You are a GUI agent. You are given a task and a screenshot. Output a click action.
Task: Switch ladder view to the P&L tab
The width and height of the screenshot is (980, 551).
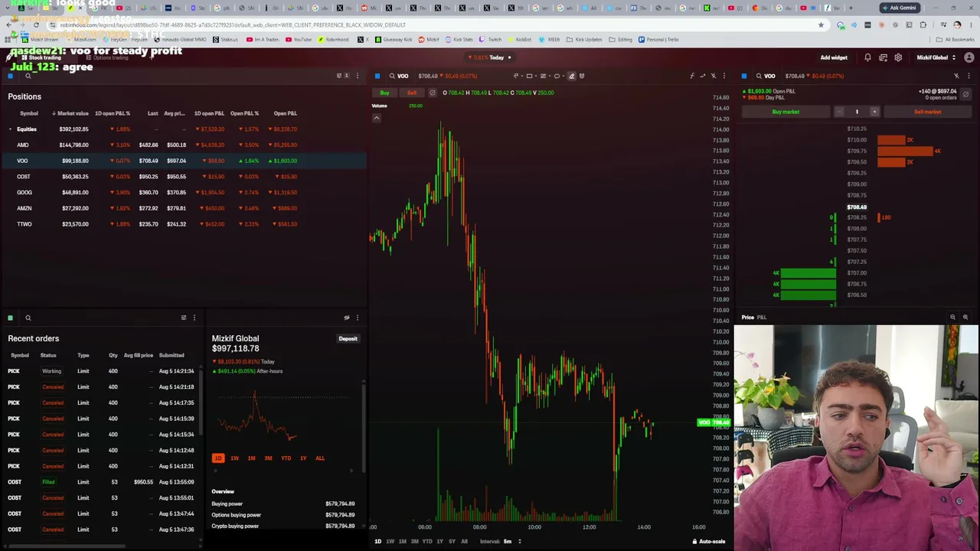(x=762, y=317)
